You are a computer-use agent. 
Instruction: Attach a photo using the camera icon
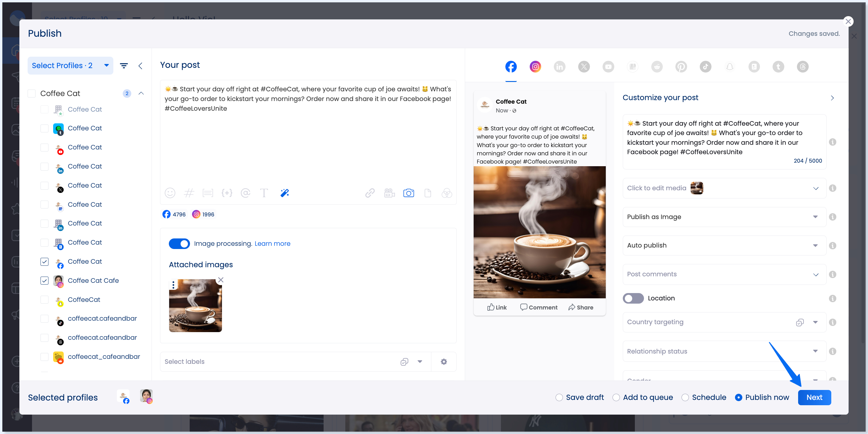click(408, 193)
